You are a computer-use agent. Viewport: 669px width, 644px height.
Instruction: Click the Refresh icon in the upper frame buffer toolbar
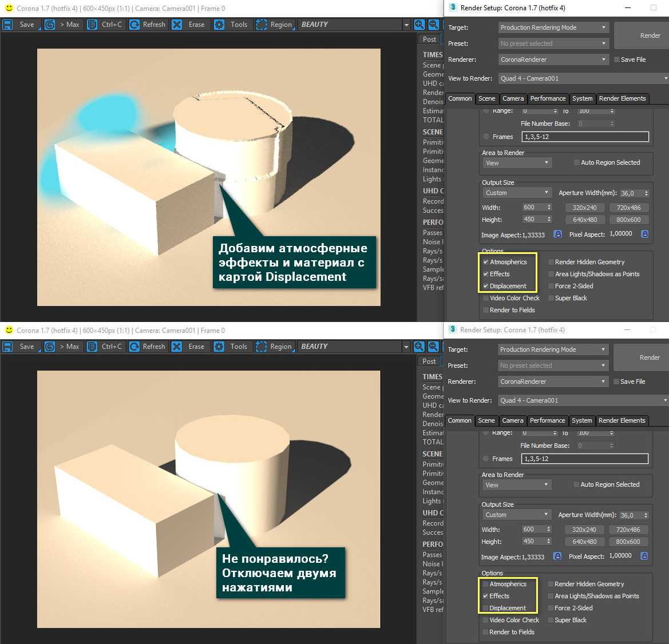(x=134, y=25)
